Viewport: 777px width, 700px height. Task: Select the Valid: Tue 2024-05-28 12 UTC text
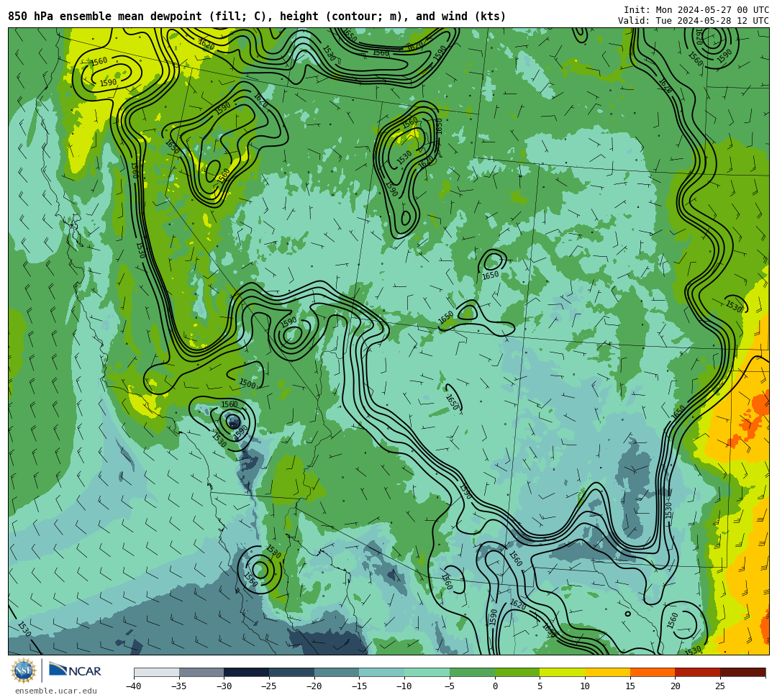point(694,21)
